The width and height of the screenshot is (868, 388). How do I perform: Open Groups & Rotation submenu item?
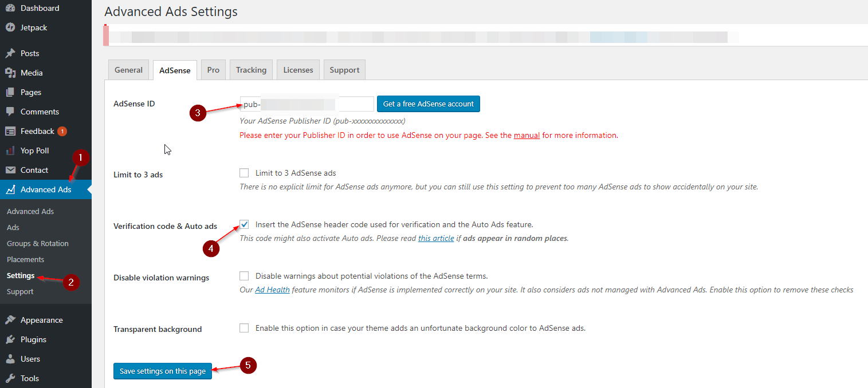38,243
